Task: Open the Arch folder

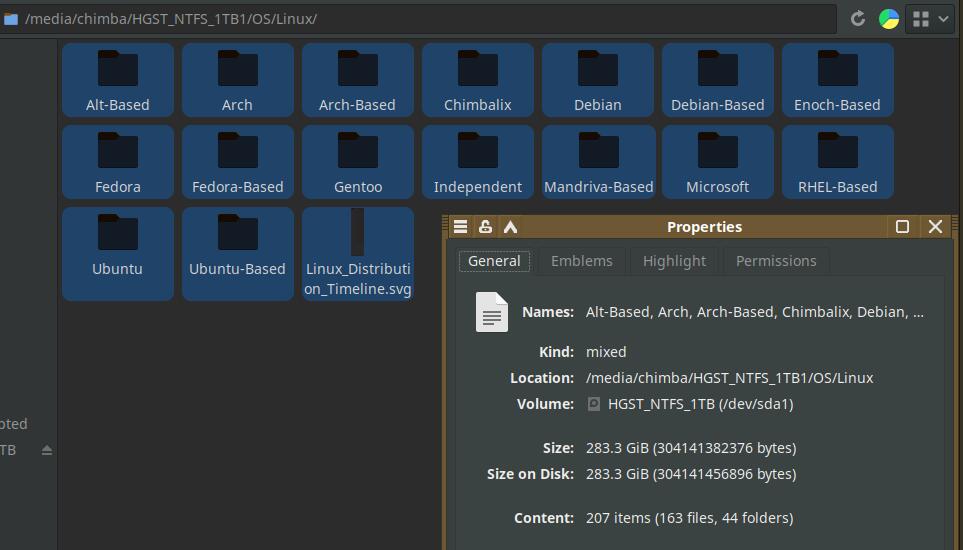Action: click(238, 80)
